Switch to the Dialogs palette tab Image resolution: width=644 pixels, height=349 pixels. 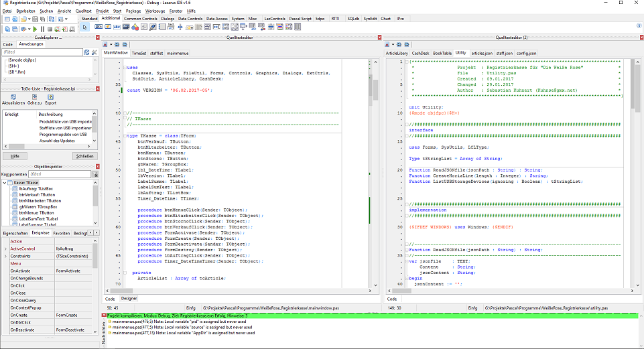click(168, 19)
